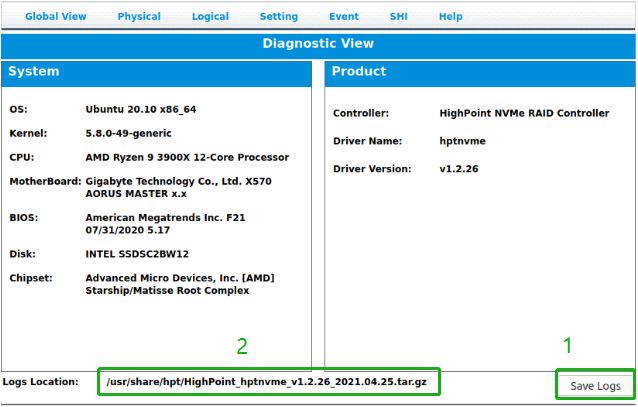Viewport: 638px width, 407px height.
Task: Go to the Setting tab
Action: point(279,17)
